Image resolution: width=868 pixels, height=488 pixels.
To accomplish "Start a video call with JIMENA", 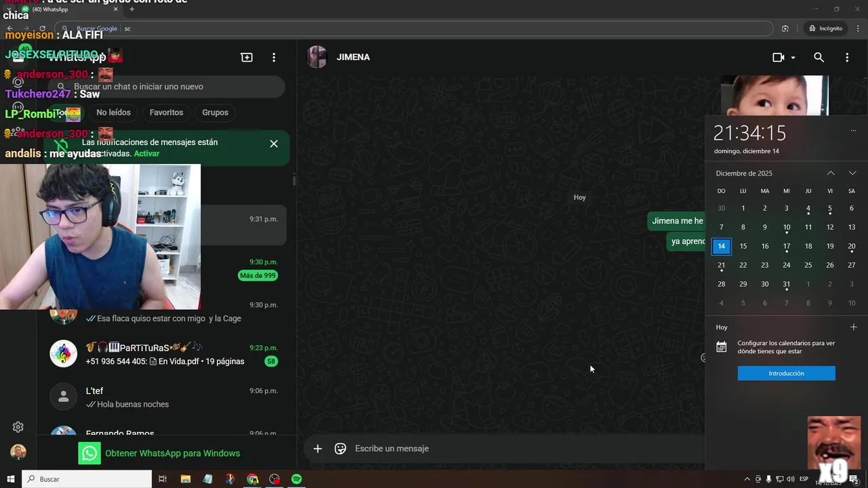I will 778,58.
